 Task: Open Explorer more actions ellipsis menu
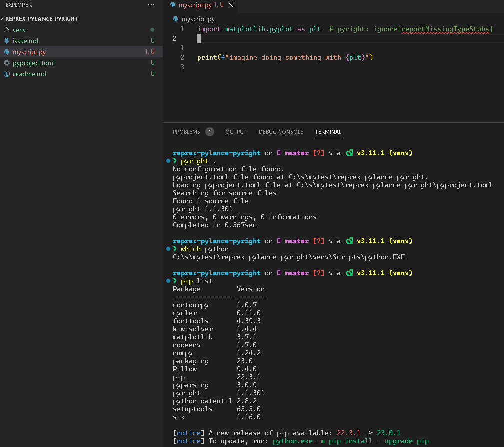click(x=151, y=5)
